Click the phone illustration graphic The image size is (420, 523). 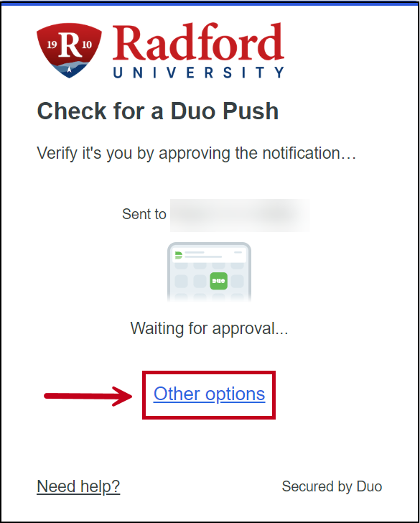[x=209, y=272]
